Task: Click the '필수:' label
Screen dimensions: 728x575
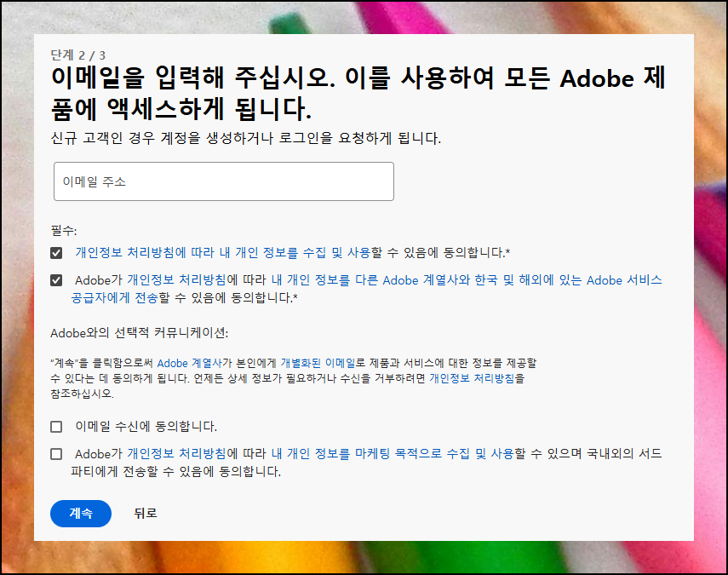Action: point(64,230)
